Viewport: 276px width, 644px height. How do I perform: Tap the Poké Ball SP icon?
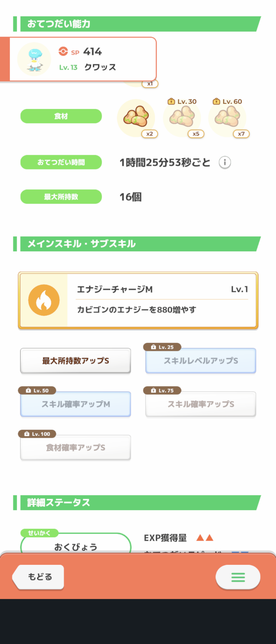63,52
